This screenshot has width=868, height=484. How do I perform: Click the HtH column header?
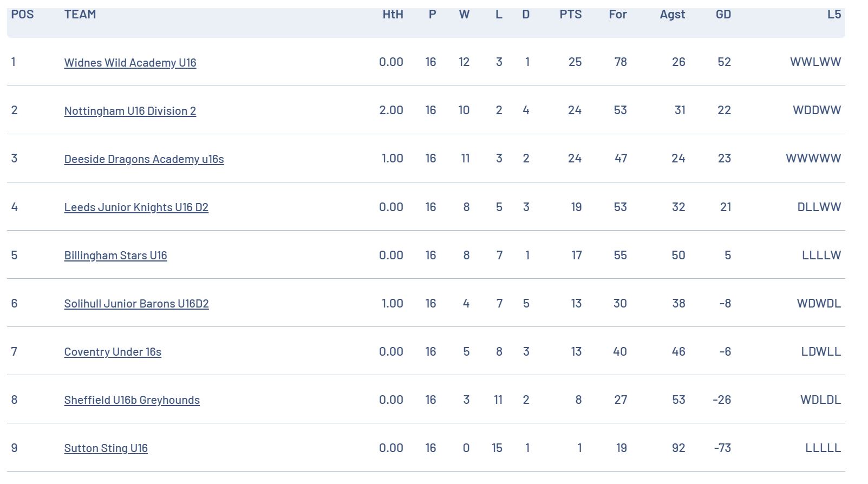[x=393, y=15]
